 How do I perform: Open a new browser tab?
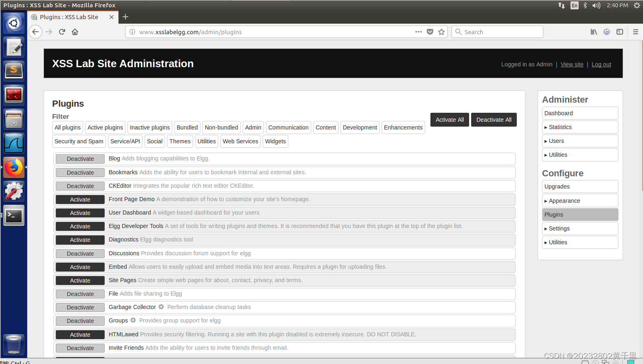125,17
